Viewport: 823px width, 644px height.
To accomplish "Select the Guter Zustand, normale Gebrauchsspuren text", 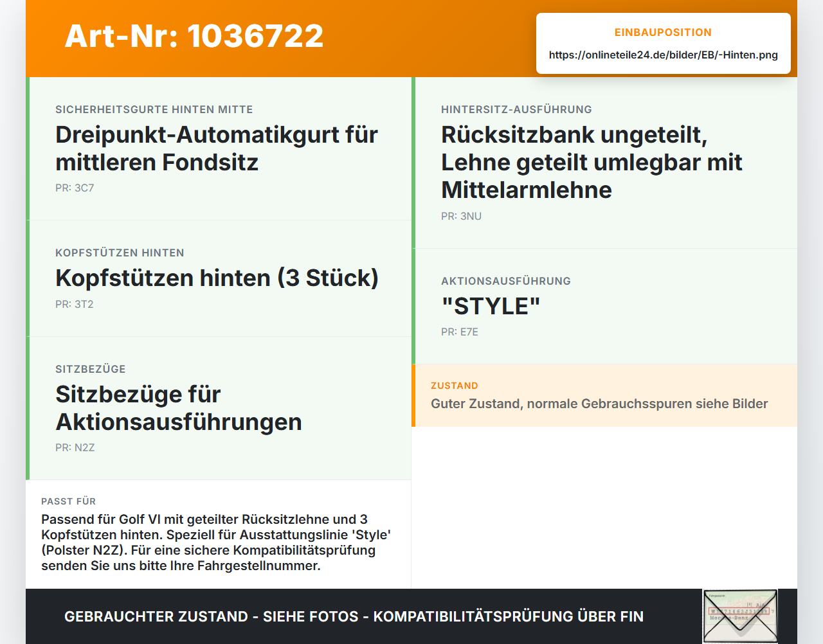I will [599, 404].
